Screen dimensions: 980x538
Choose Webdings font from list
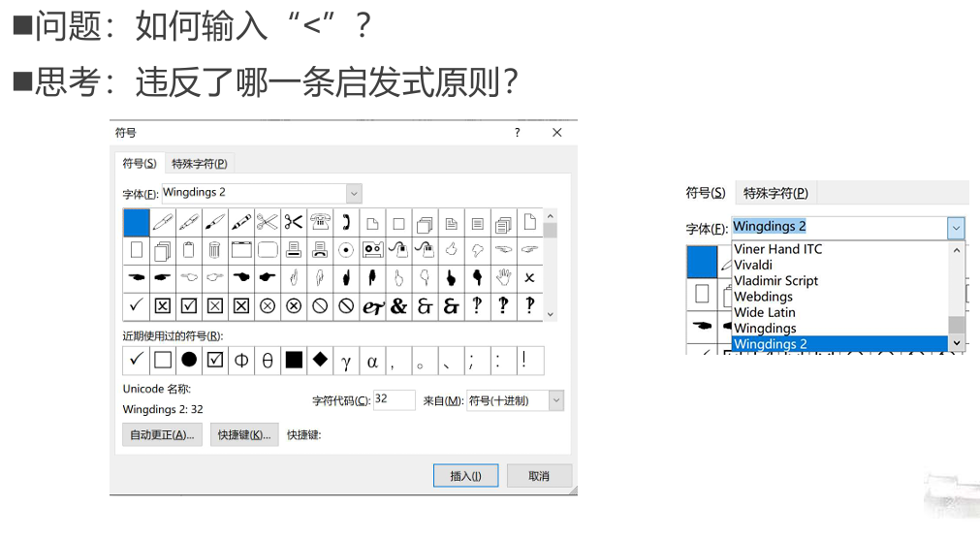pyautogui.click(x=763, y=297)
